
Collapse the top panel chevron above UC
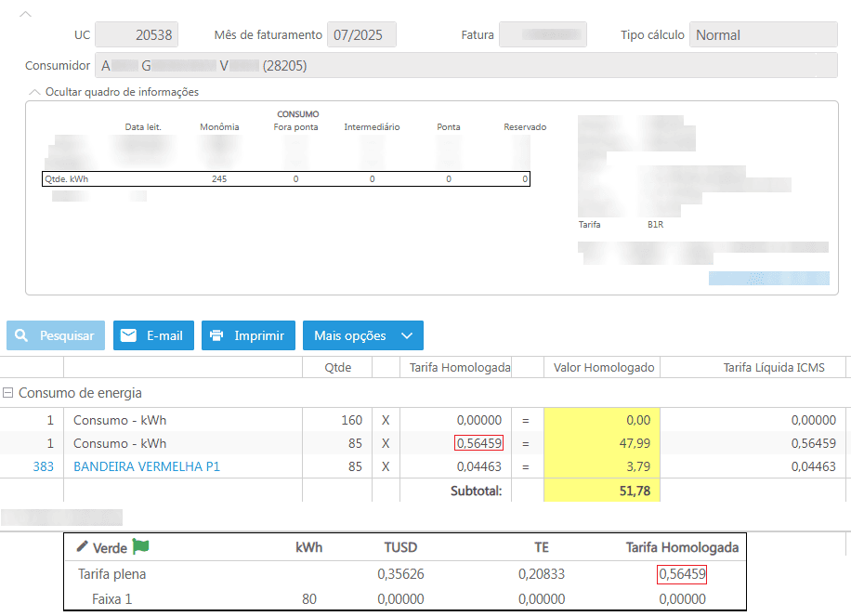[x=25, y=14]
